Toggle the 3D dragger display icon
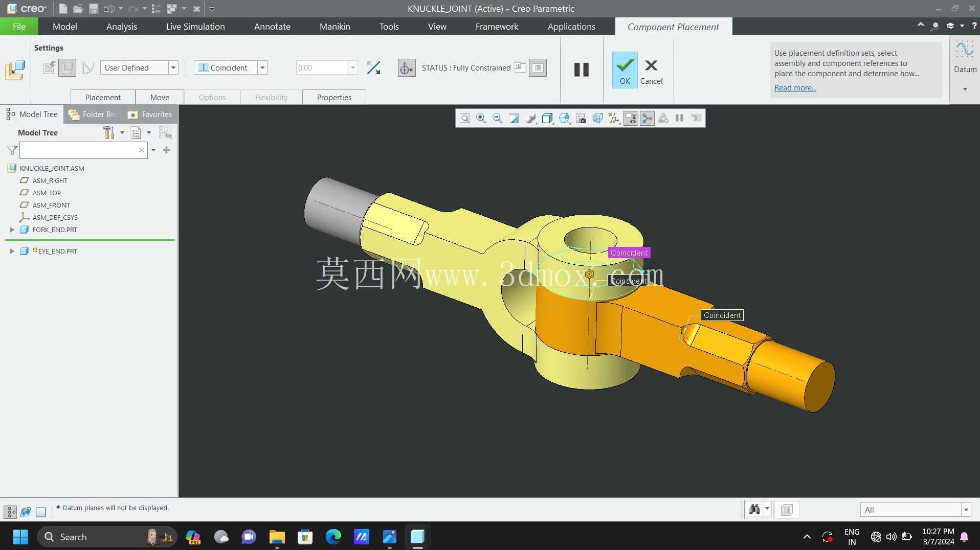Screen dimensions: 980x550 tap(407, 68)
